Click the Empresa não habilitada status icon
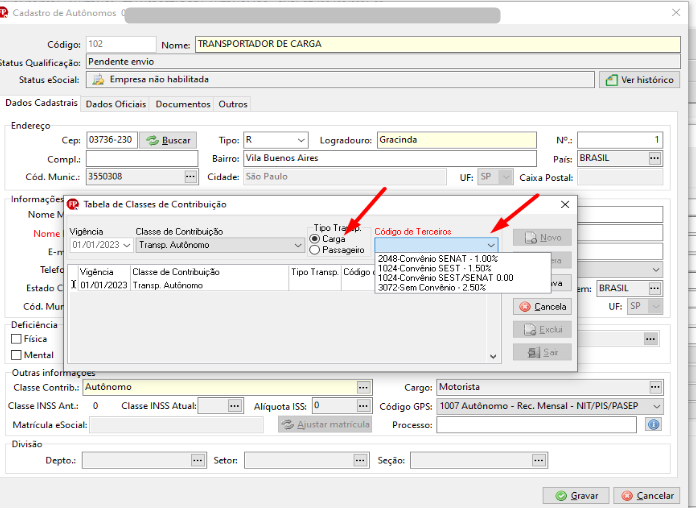The height and width of the screenshot is (514, 696). pos(98,80)
